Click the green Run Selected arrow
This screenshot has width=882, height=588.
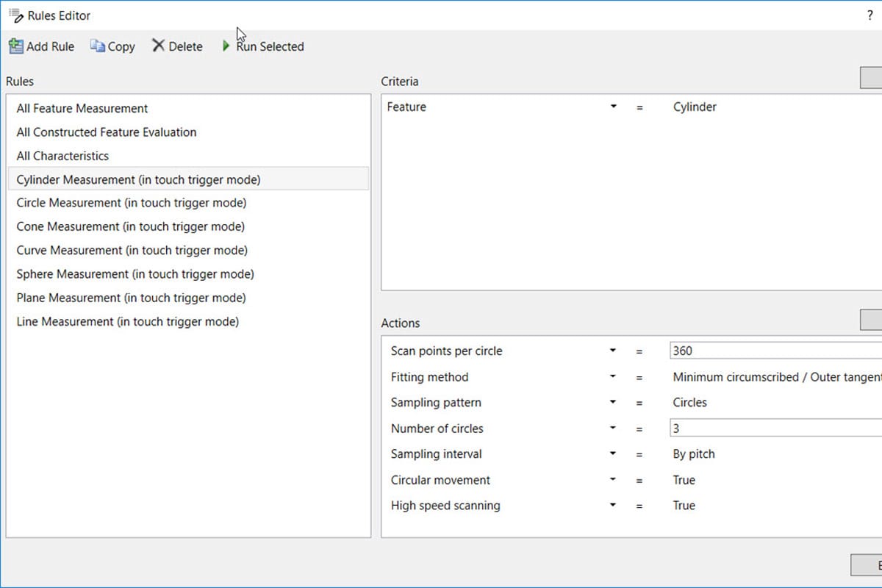tap(226, 46)
